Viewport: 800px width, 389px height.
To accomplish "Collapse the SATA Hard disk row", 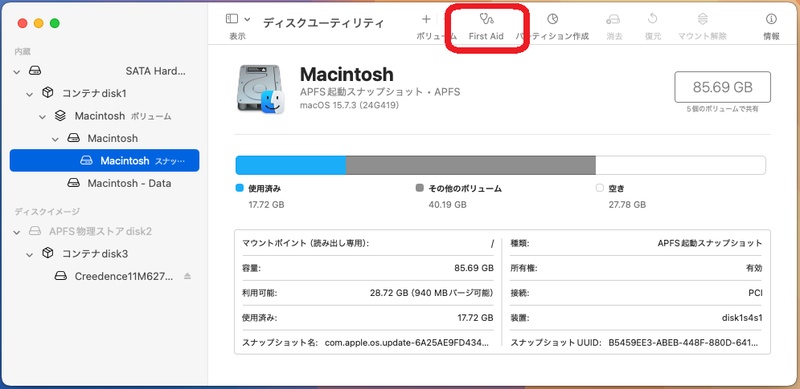I will pos(17,71).
